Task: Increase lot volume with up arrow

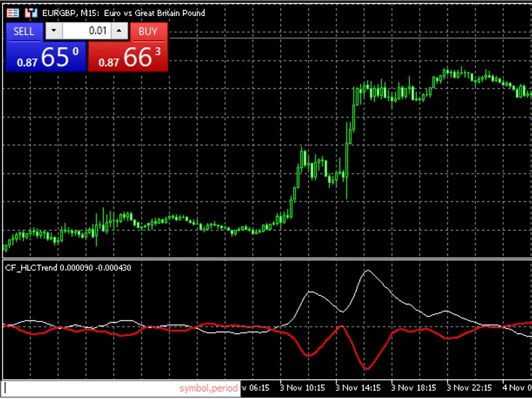Action: tap(119, 31)
